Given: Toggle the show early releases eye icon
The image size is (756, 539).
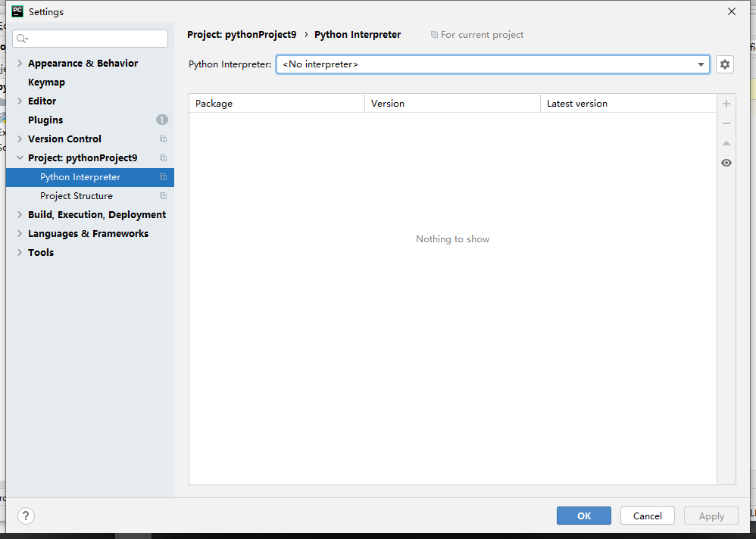Looking at the screenshot, I should click(x=726, y=163).
